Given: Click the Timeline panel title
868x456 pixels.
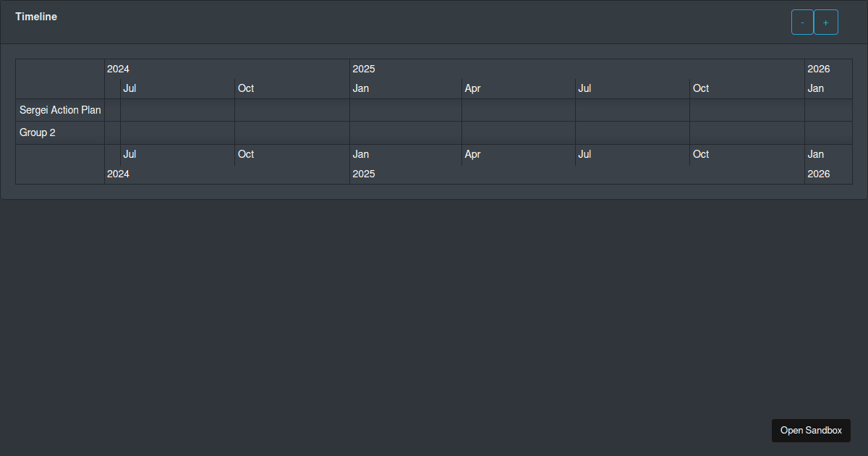Looking at the screenshot, I should (x=36, y=16).
